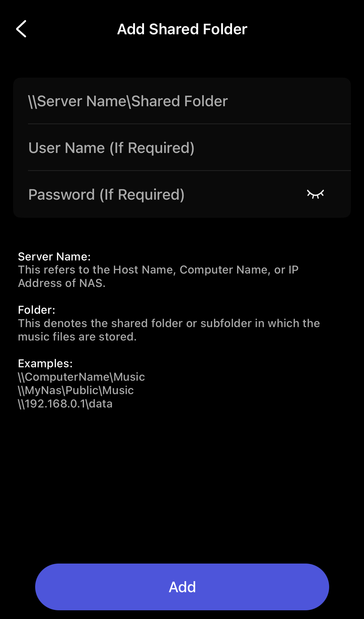The image size is (364, 619).
Task: Select the User Name (If Required) field
Action: click(182, 148)
